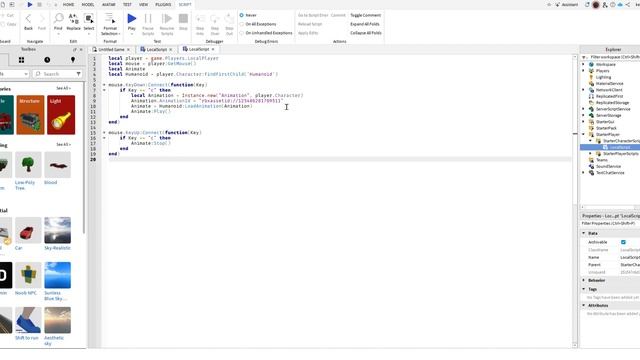Viewport: 640px width, 360px height.
Task: Click the Workspace globe icon in Explorer
Action: click(x=591, y=64)
